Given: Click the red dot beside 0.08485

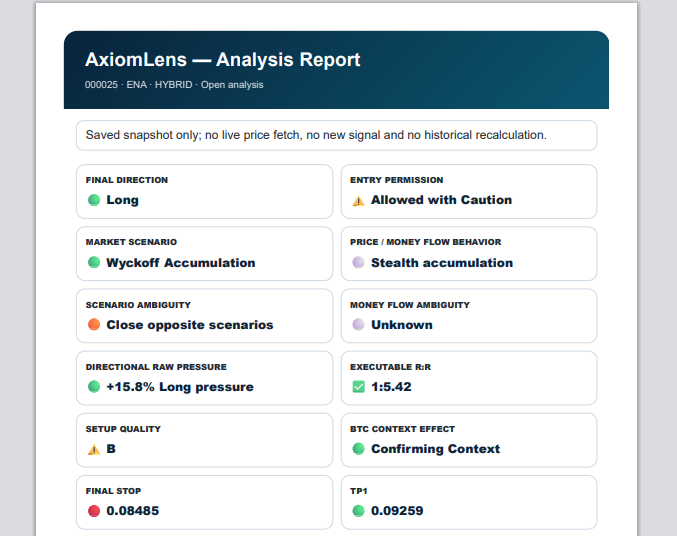Looking at the screenshot, I should pyautogui.click(x=94, y=511).
